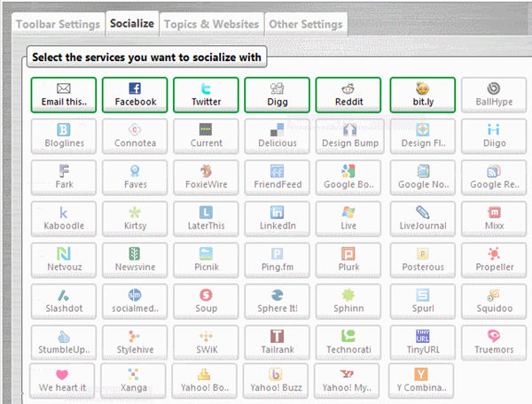Select the Plurk icon

click(x=348, y=253)
